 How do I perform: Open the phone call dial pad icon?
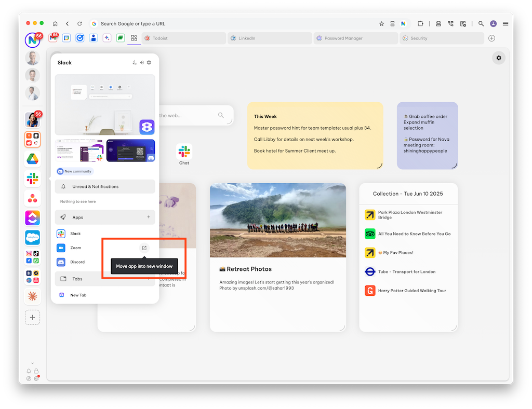click(x=450, y=24)
